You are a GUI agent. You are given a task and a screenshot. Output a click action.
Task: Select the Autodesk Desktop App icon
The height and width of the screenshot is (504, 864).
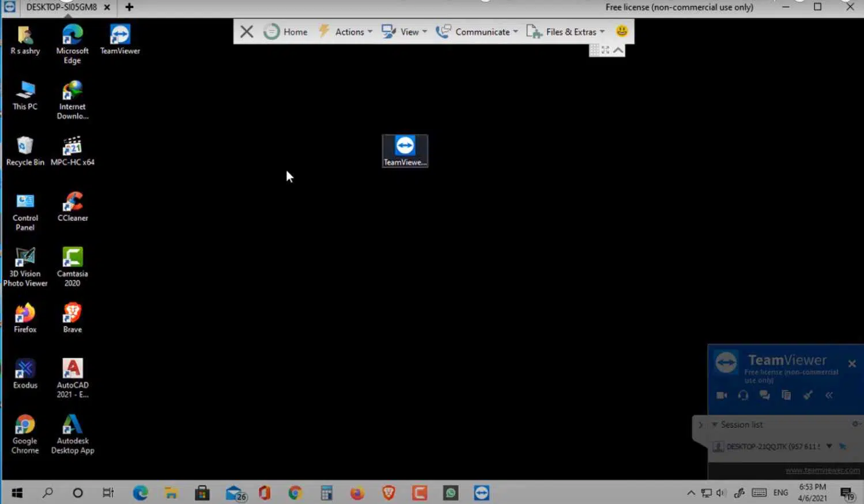coord(73,434)
